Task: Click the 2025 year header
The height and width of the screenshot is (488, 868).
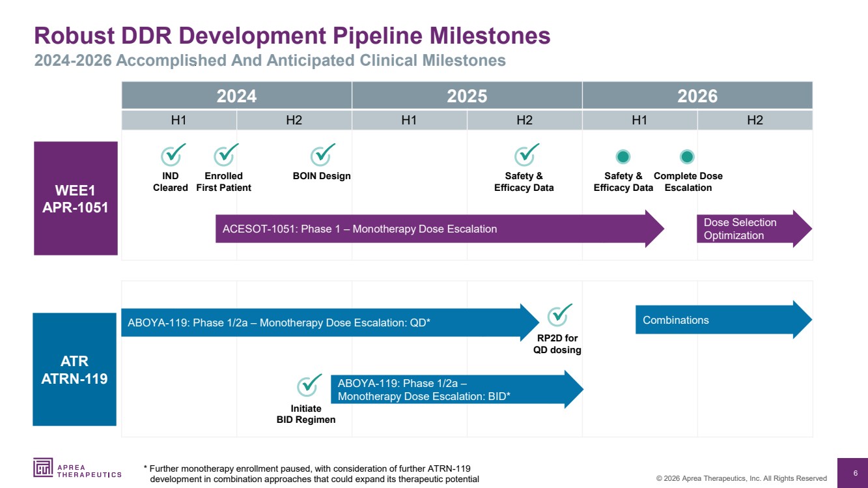Action: (467, 96)
